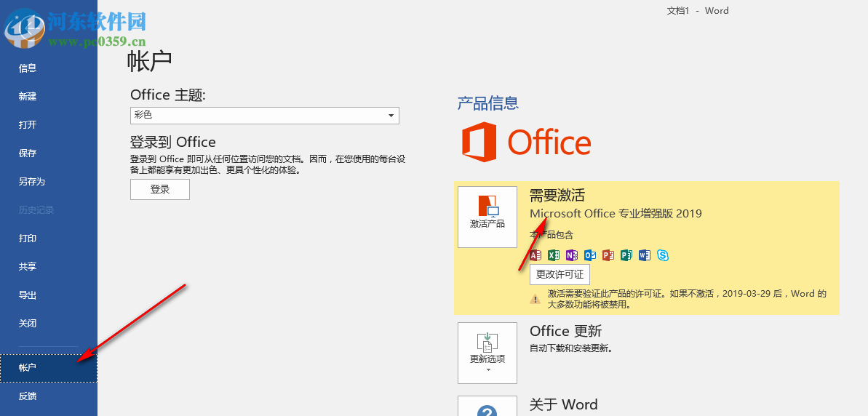868x416 pixels.
Task: Select 导出 in the sidebar
Action: tap(28, 295)
